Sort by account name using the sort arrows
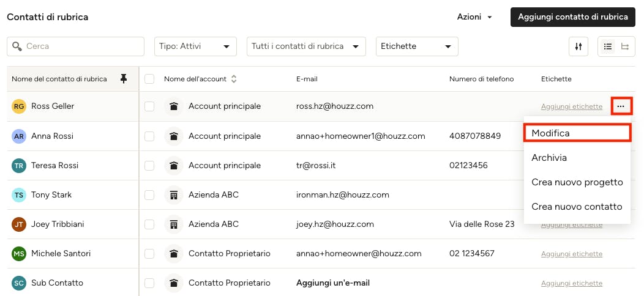This screenshot has height=296, width=644. (x=234, y=79)
